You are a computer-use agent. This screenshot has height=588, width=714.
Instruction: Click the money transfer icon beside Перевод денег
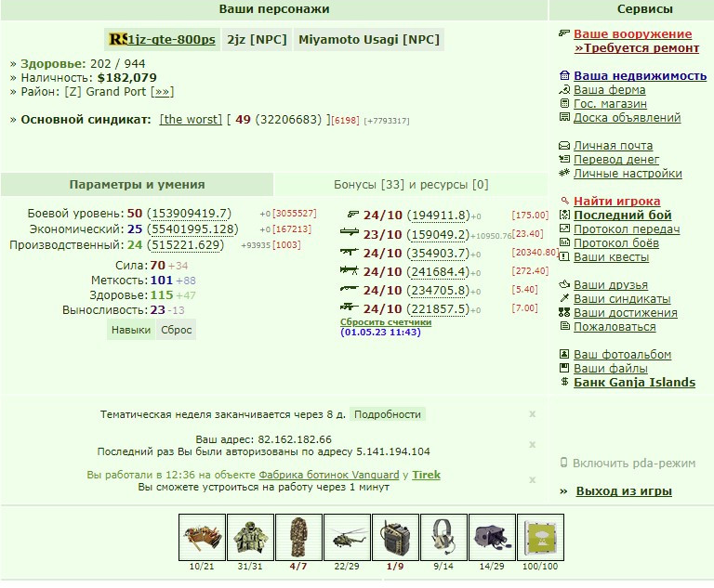point(564,159)
